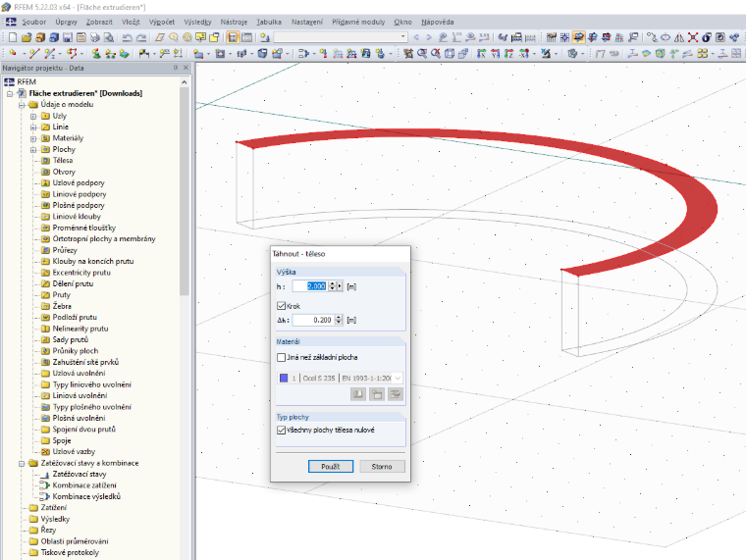Click the Storno button

(382, 467)
